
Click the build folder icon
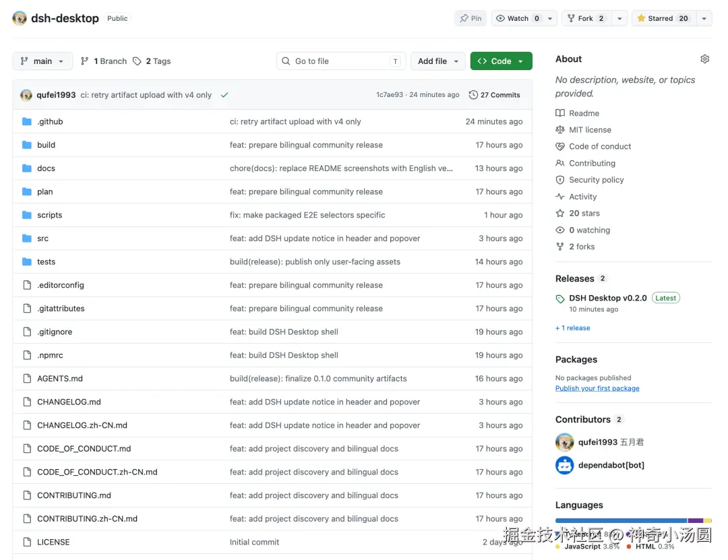[27, 145]
